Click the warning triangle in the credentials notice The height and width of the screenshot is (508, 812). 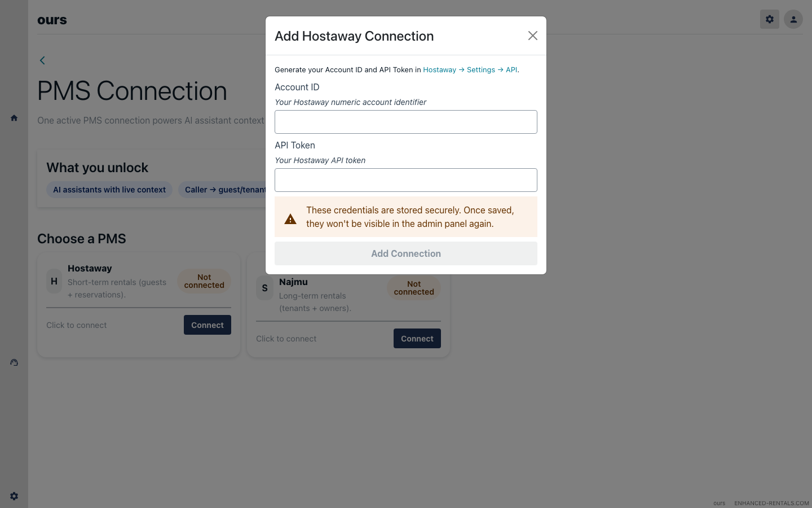(290, 218)
